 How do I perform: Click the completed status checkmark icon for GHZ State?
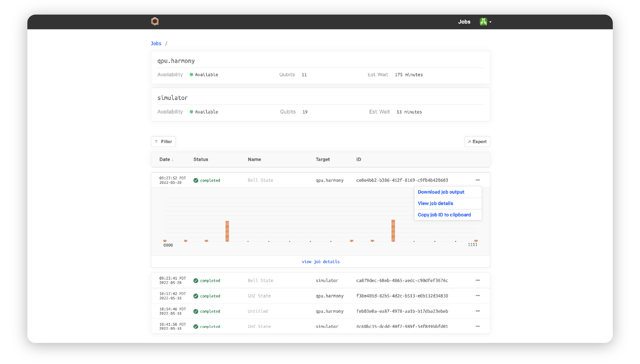pyautogui.click(x=195, y=296)
